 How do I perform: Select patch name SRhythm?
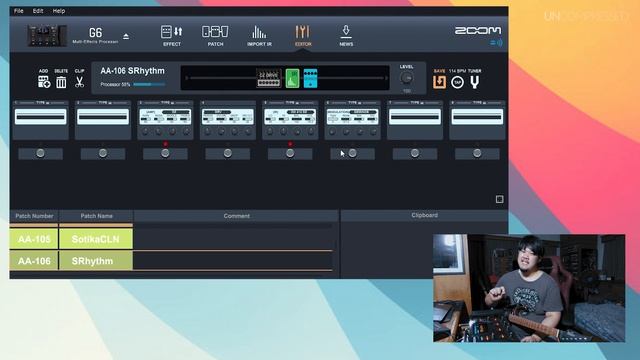pos(96,261)
